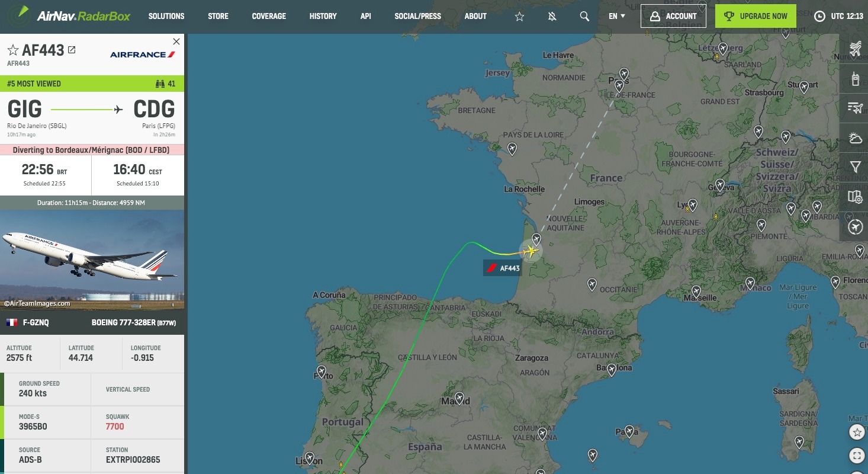Open the STORE menu item
Screen dimensions: 868x474
pos(218,17)
